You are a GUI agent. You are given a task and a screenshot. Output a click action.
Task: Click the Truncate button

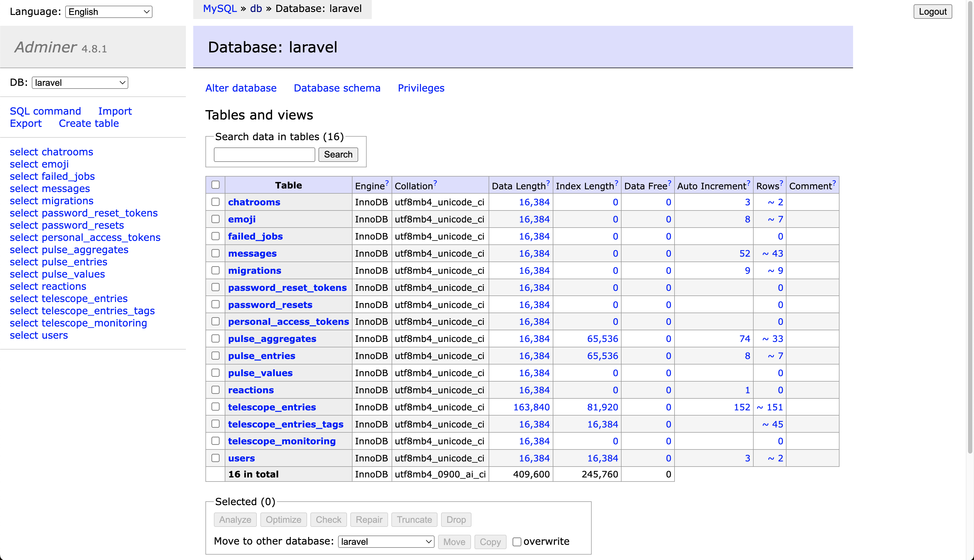[414, 520]
